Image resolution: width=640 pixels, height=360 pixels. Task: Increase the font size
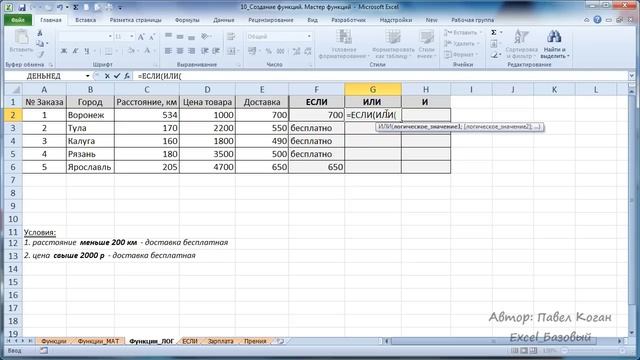coord(141,37)
